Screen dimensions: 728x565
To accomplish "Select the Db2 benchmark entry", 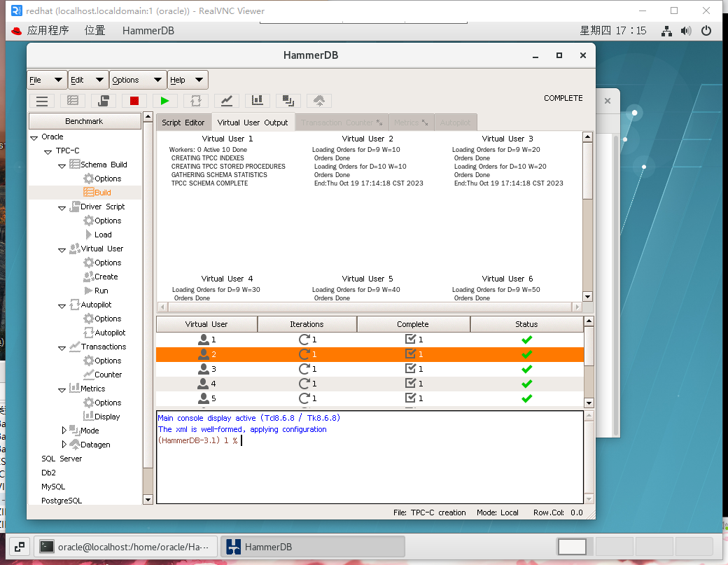I will point(48,473).
